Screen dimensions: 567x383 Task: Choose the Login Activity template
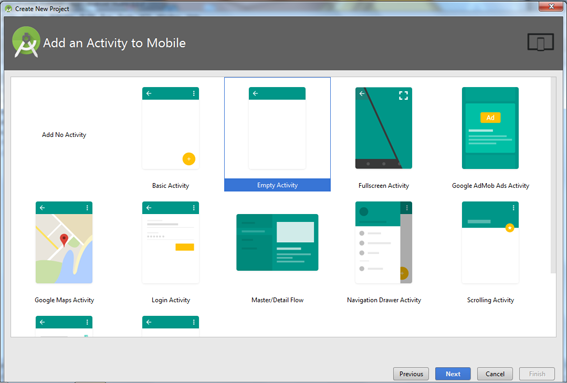[170, 242]
